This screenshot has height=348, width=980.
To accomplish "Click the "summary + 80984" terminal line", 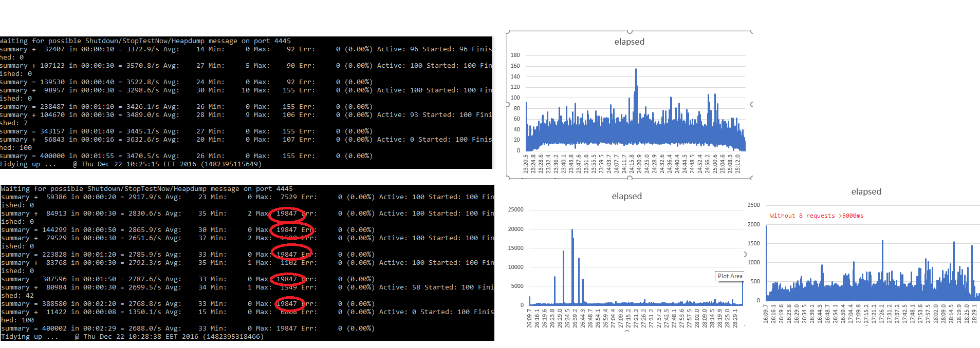I will click(248, 287).
